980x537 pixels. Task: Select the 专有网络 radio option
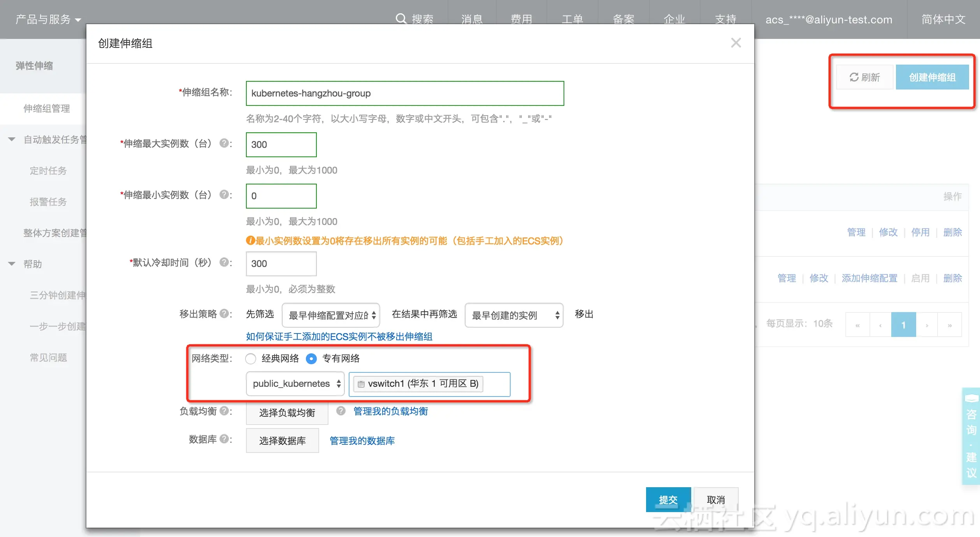(x=311, y=358)
